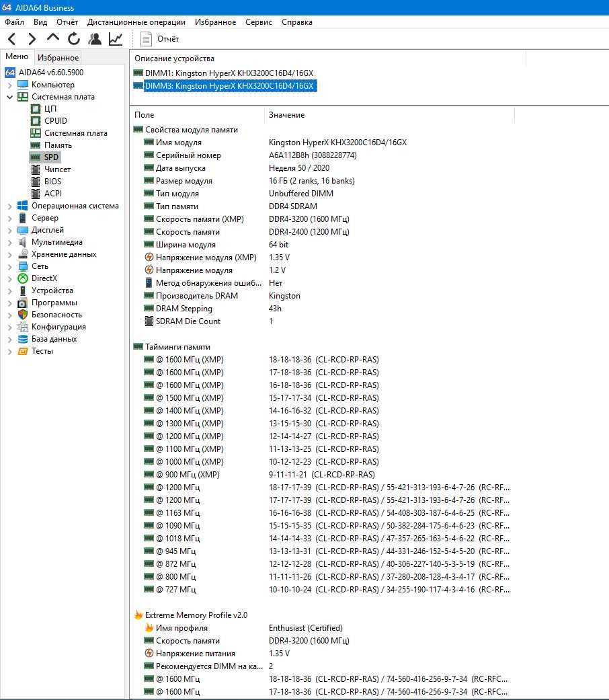Expand the Конфигурация tree node

(10, 327)
